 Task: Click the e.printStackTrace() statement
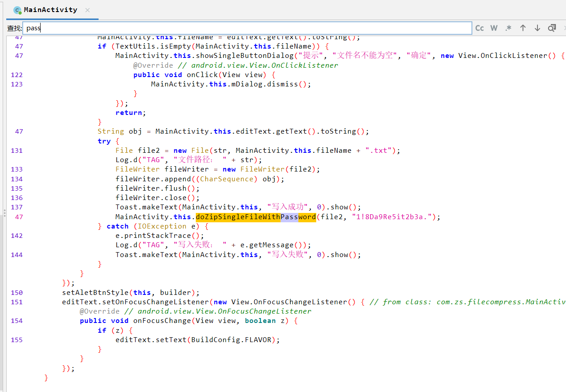point(160,236)
